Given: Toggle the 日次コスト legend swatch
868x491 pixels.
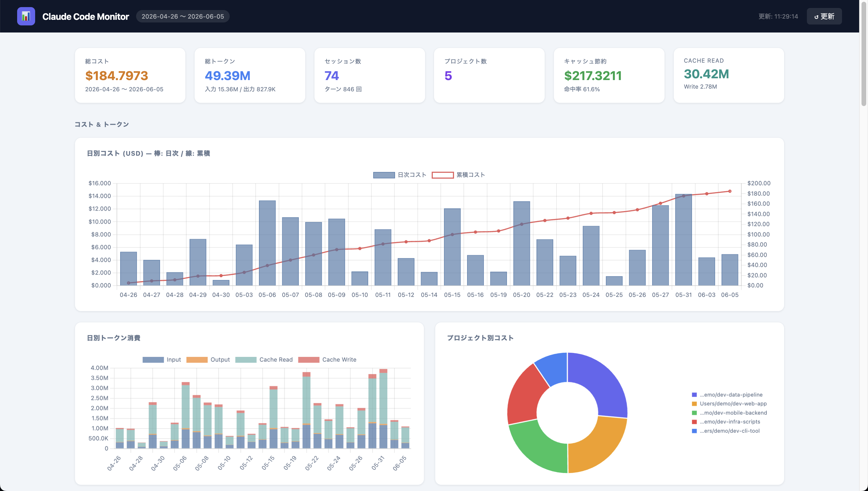Looking at the screenshot, I should (x=384, y=175).
